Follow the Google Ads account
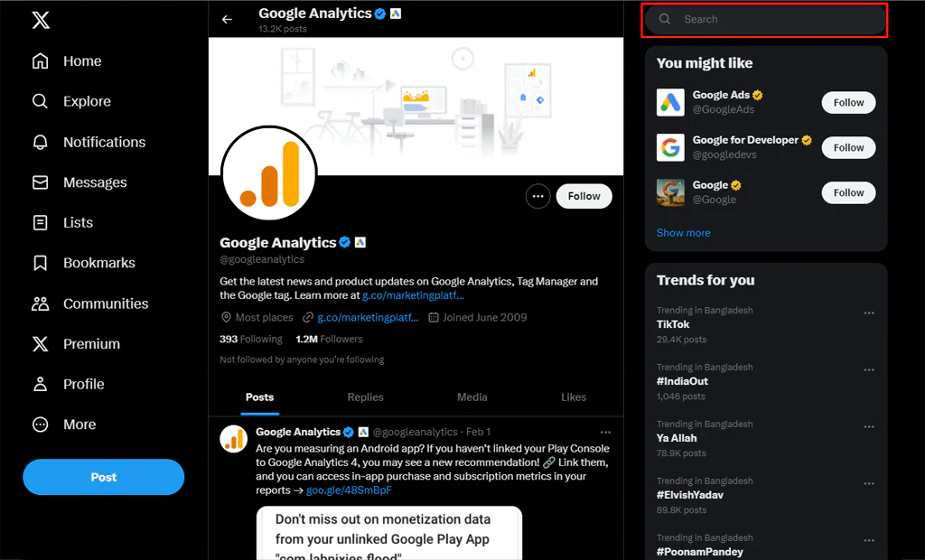This screenshot has width=925, height=560. 848,102
